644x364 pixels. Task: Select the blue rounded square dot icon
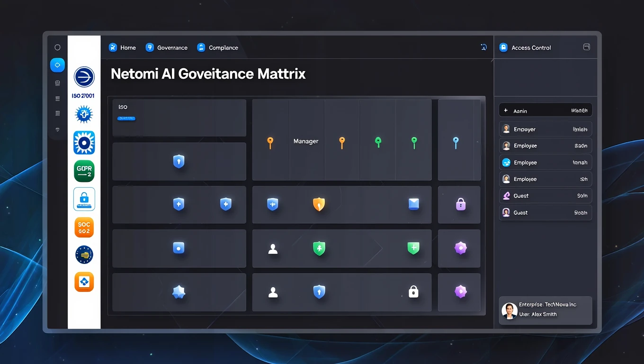[x=179, y=247]
